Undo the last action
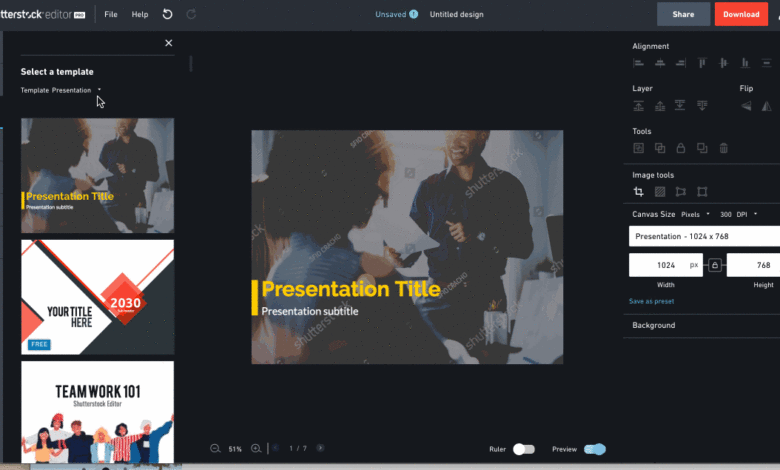Screen dimensions: 780x470 (x=168, y=14)
